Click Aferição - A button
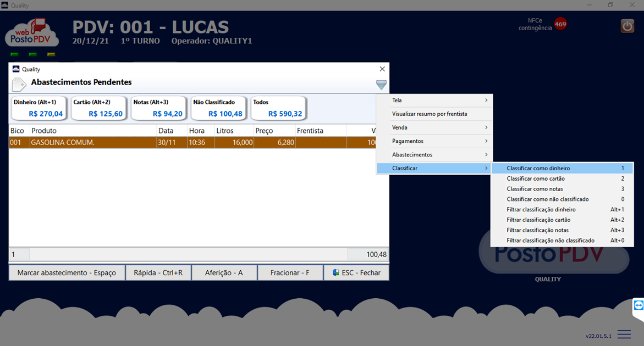The image size is (644, 346). (x=224, y=272)
